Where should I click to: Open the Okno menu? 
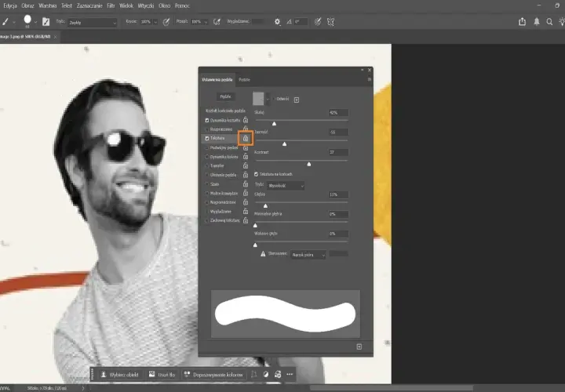[x=164, y=5]
